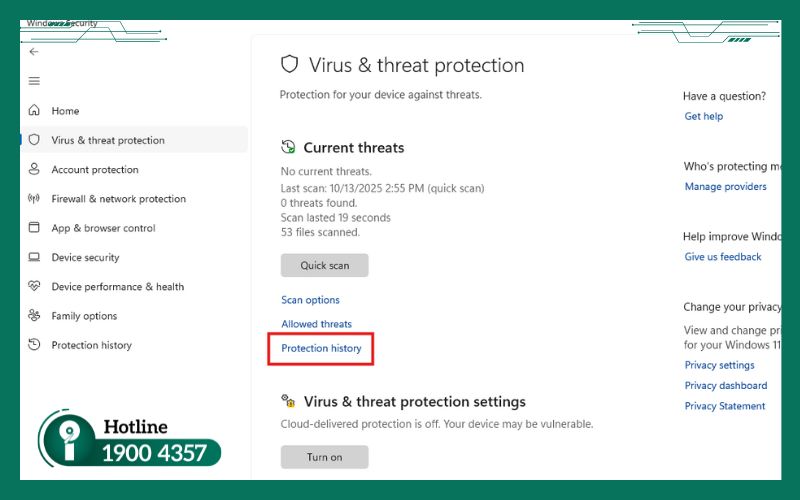The width and height of the screenshot is (800, 500).
Task: Click the Account protection person icon
Action: 34,170
